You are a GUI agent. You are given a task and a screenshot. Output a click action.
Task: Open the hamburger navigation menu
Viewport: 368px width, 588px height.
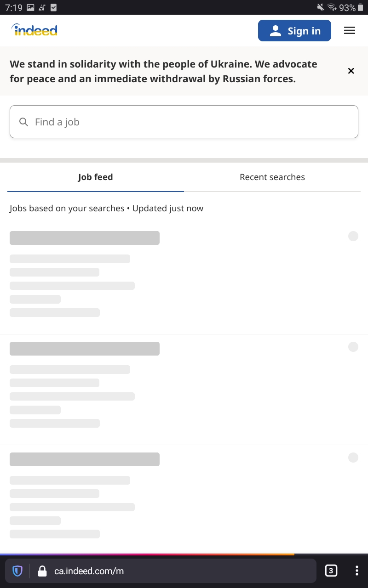350,31
